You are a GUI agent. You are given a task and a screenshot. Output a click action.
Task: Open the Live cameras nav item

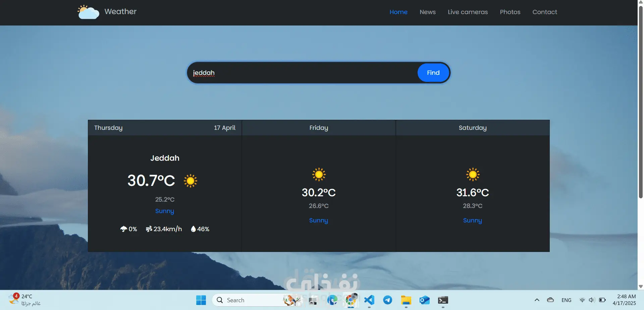point(468,12)
